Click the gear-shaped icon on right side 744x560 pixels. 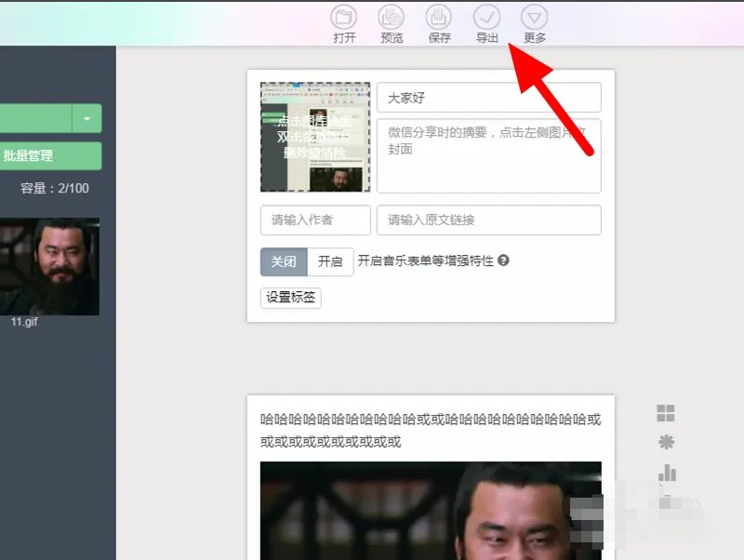tap(666, 443)
